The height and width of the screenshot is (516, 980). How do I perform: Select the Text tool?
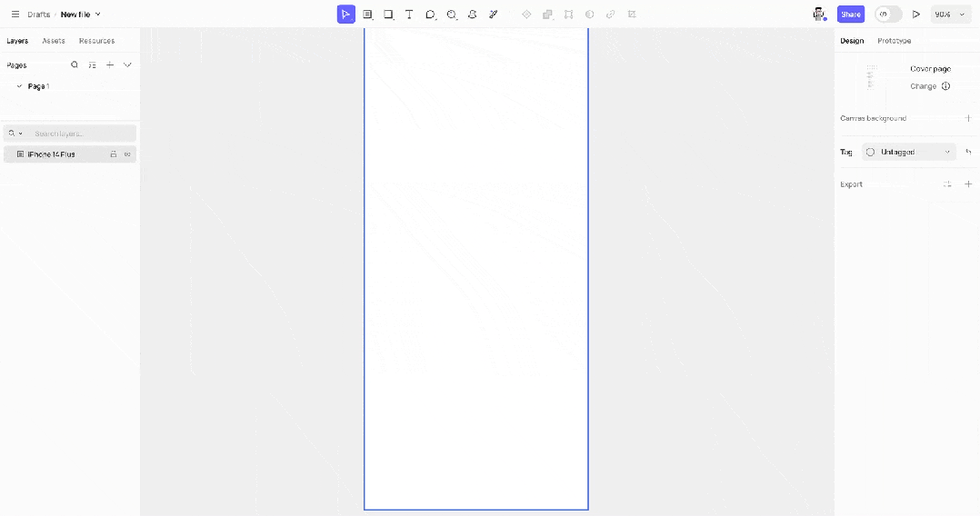click(x=409, y=15)
